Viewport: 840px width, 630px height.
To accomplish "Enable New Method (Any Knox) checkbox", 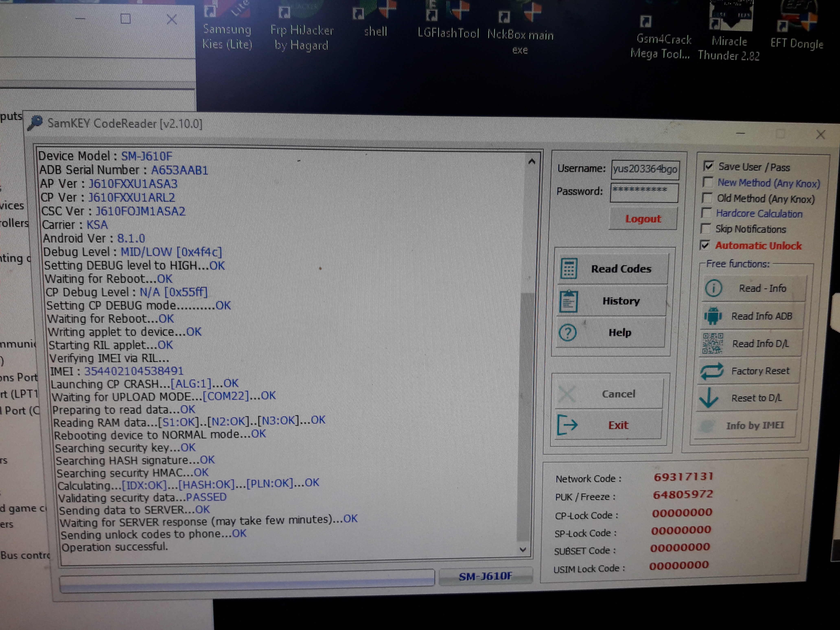I will (x=708, y=182).
